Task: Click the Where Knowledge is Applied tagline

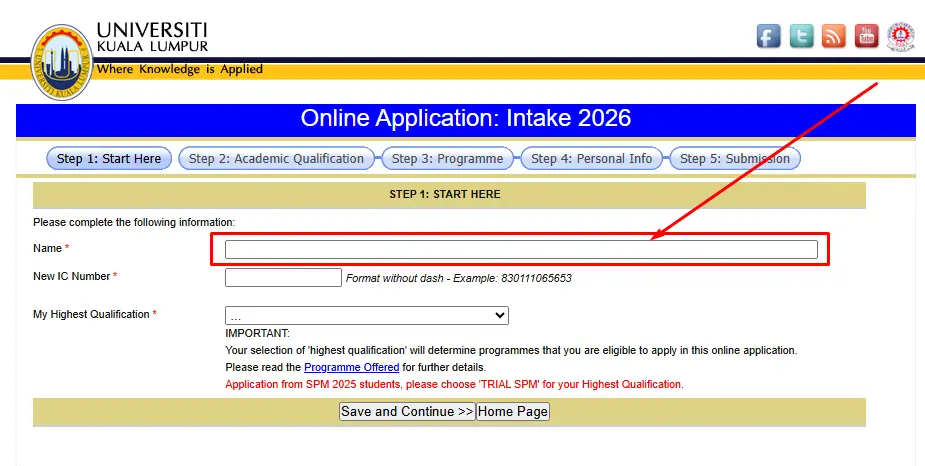Action: [x=180, y=70]
